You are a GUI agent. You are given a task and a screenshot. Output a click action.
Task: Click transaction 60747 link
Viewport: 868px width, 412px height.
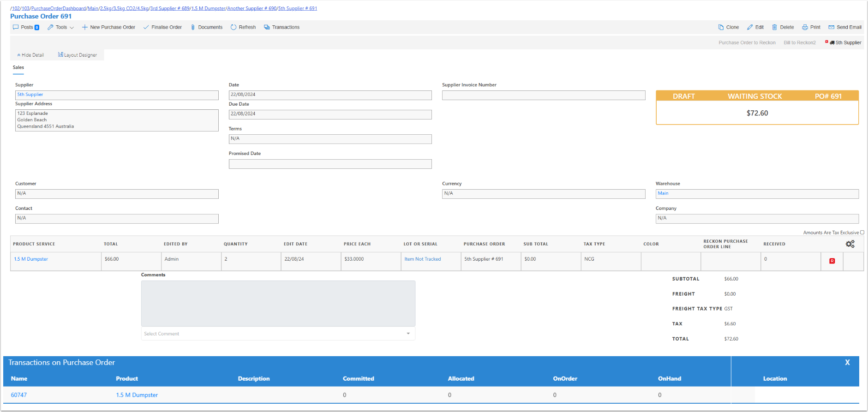(19, 395)
